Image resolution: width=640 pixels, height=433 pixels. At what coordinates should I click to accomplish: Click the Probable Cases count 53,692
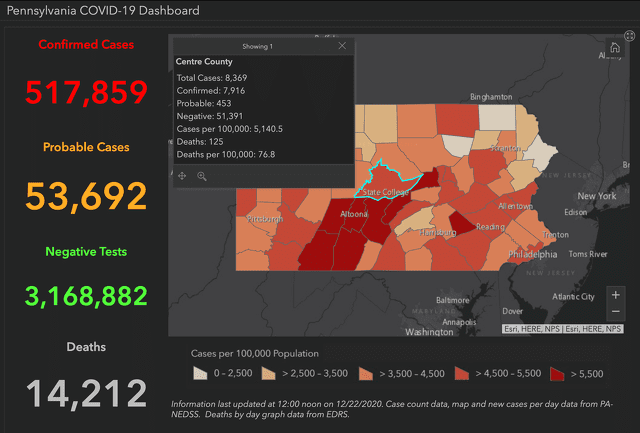point(86,196)
